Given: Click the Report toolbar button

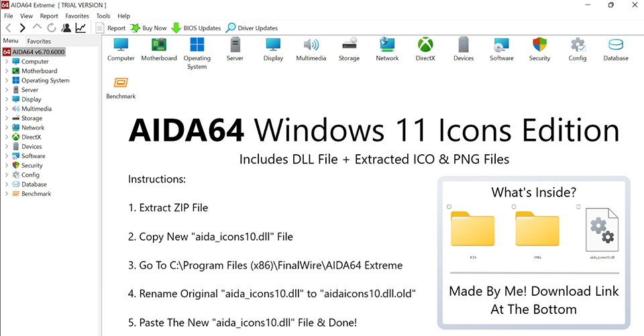Looking at the screenshot, I should [x=111, y=28].
